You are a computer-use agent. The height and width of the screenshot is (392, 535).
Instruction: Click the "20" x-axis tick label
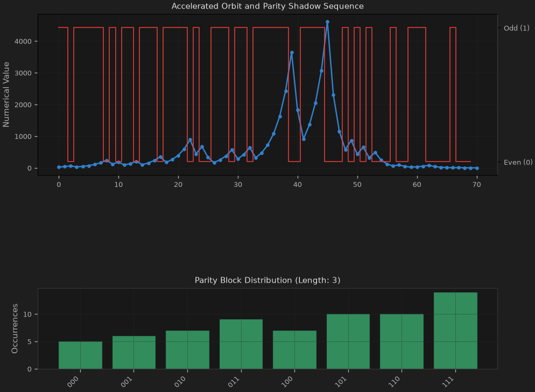(x=178, y=185)
